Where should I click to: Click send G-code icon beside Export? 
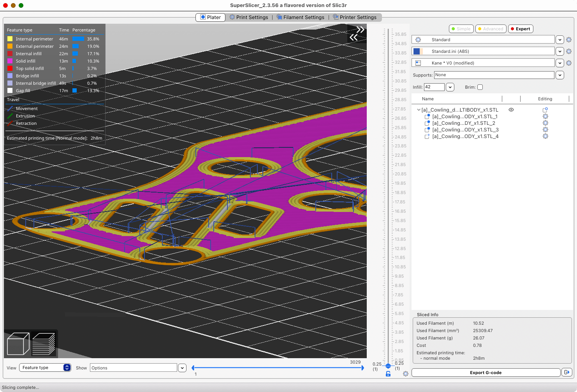567,373
